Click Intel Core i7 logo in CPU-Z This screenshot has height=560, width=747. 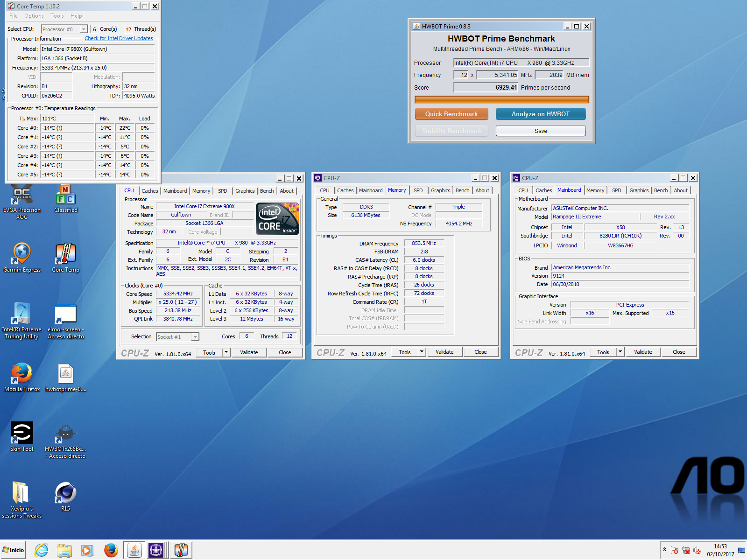(x=278, y=219)
